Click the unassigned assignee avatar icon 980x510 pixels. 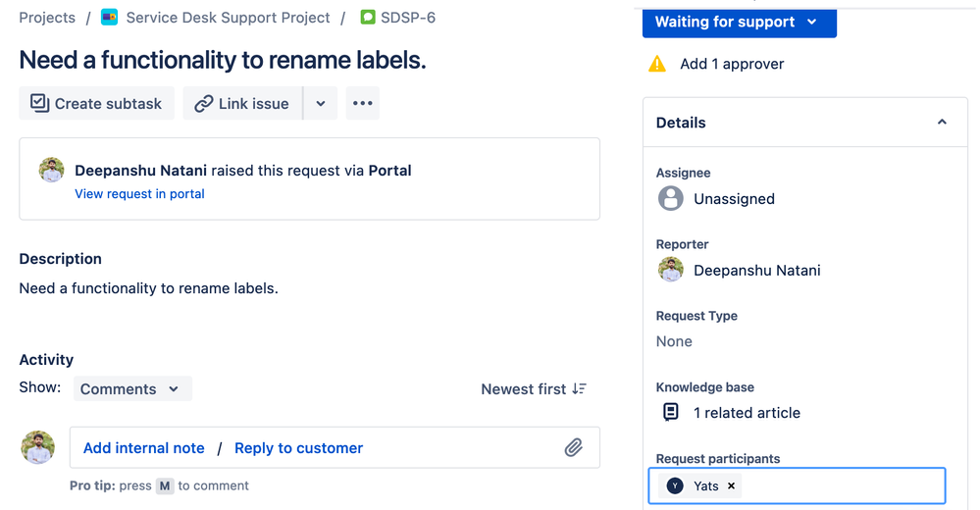(671, 199)
